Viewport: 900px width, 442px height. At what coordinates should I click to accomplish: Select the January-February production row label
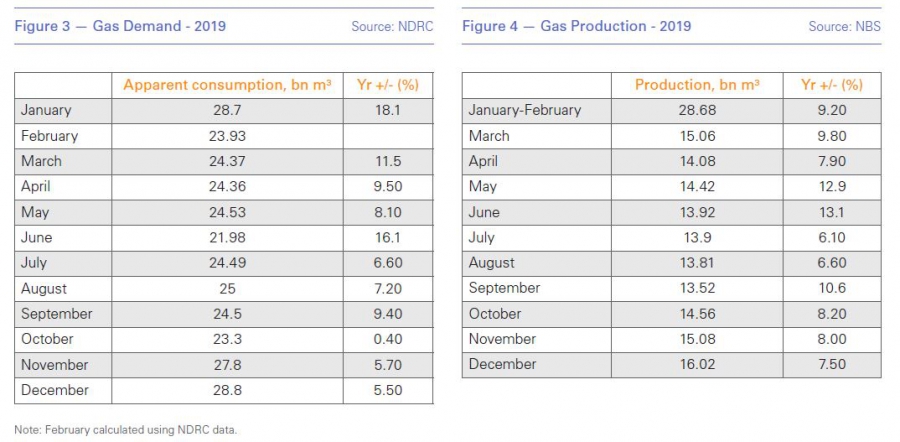(524, 110)
